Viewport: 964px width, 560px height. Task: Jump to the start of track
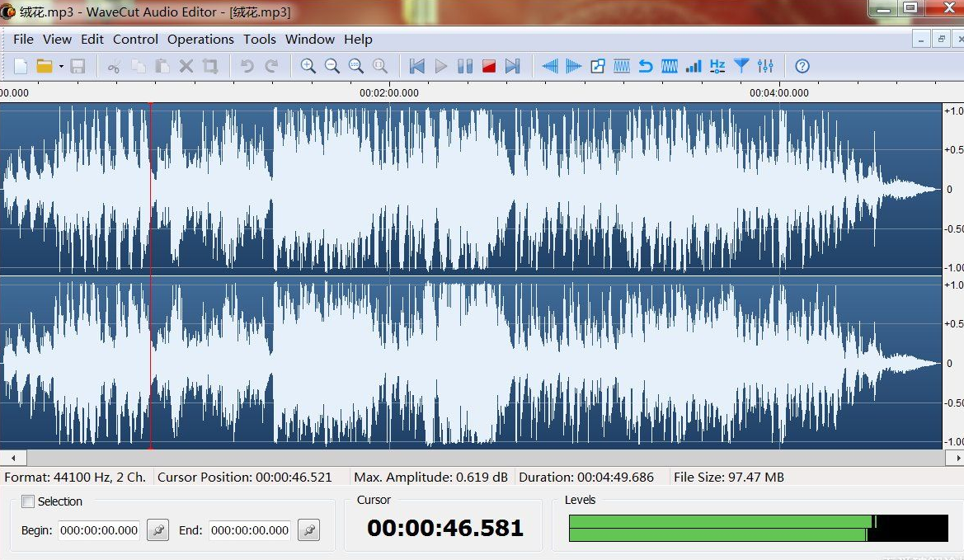416,66
